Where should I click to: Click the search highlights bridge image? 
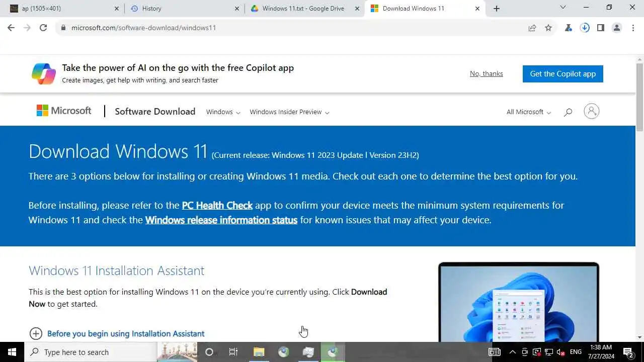[x=177, y=352]
